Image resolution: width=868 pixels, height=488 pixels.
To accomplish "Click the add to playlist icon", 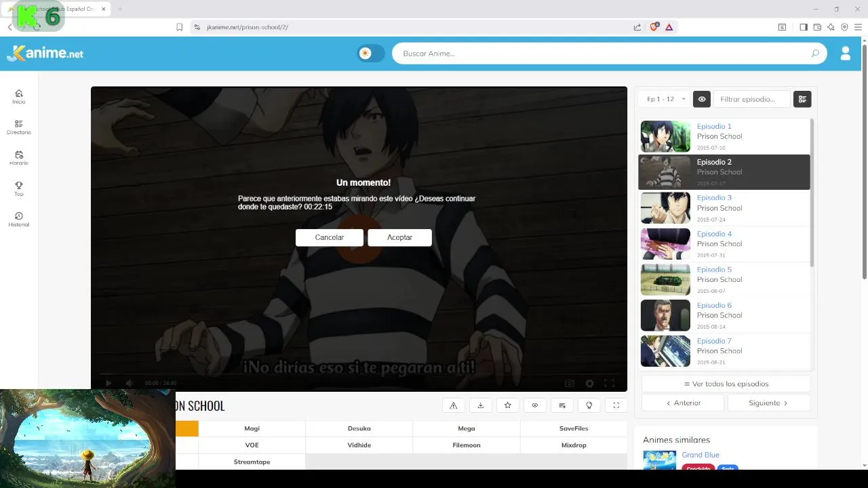I will [x=562, y=405].
